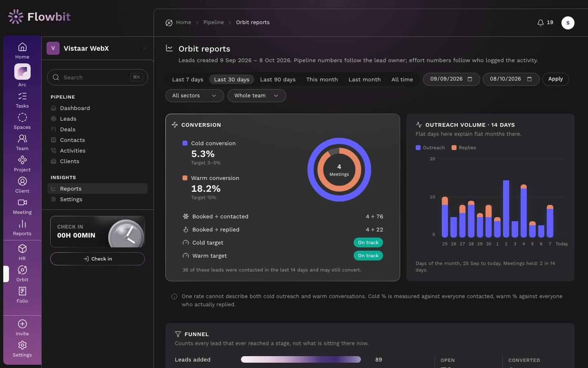The image size is (588, 368).
Task: Open the user avatar S menu
Action: point(568,23)
